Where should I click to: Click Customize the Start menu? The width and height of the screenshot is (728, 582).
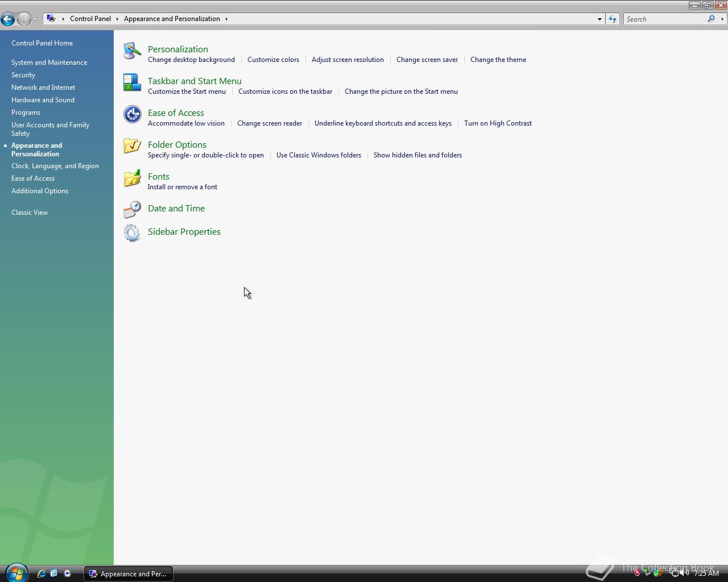(x=187, y=92)
